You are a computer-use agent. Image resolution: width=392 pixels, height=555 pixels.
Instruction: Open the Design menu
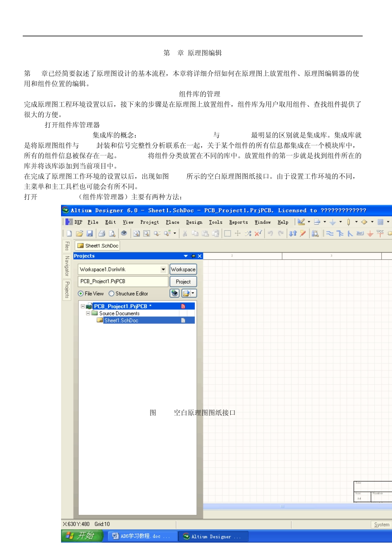(194, 222)
